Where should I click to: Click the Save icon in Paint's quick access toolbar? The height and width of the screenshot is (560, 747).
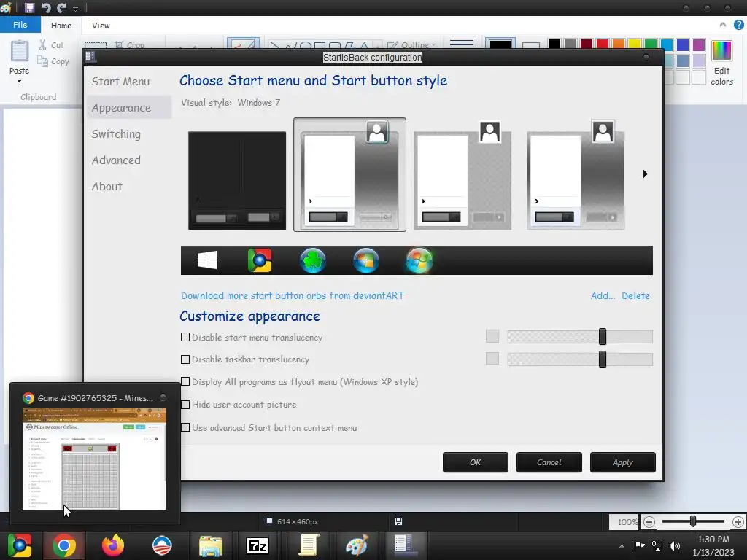(x=29, y=7)
